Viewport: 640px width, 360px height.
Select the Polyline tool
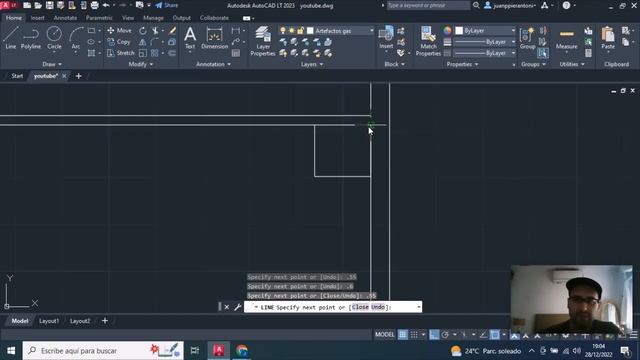click(x=31, y=38)
